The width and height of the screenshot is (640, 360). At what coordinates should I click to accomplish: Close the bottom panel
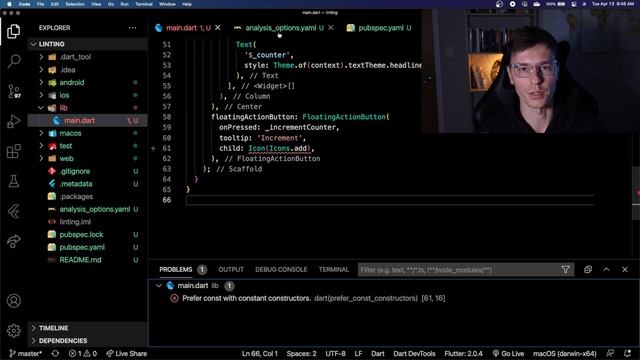tap(625, 269)
